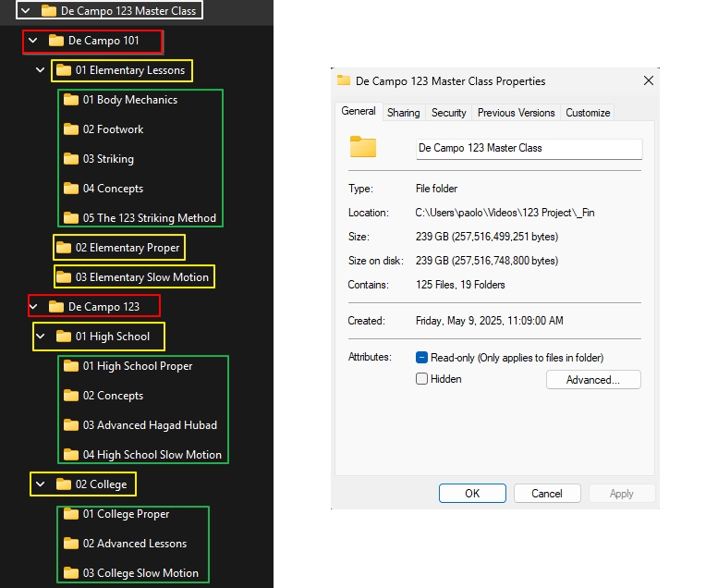Select the '05 The 123 Striking Method' label

point(150,217)
